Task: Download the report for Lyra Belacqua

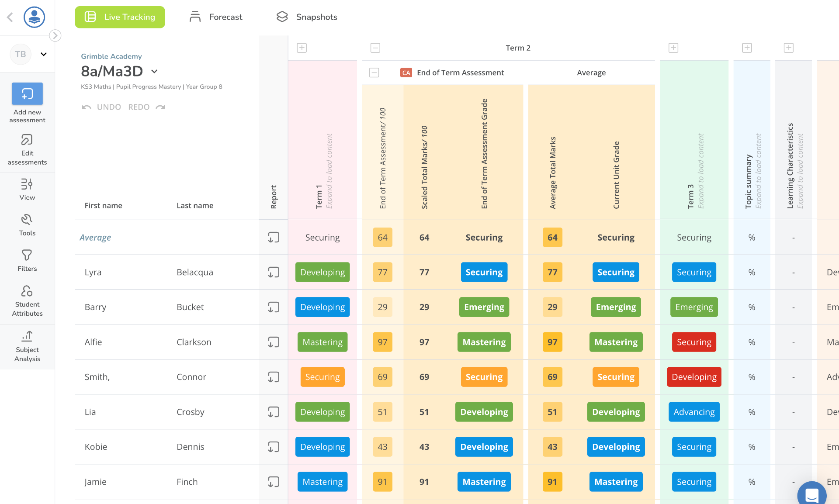Action: click(x=274, y=272)
